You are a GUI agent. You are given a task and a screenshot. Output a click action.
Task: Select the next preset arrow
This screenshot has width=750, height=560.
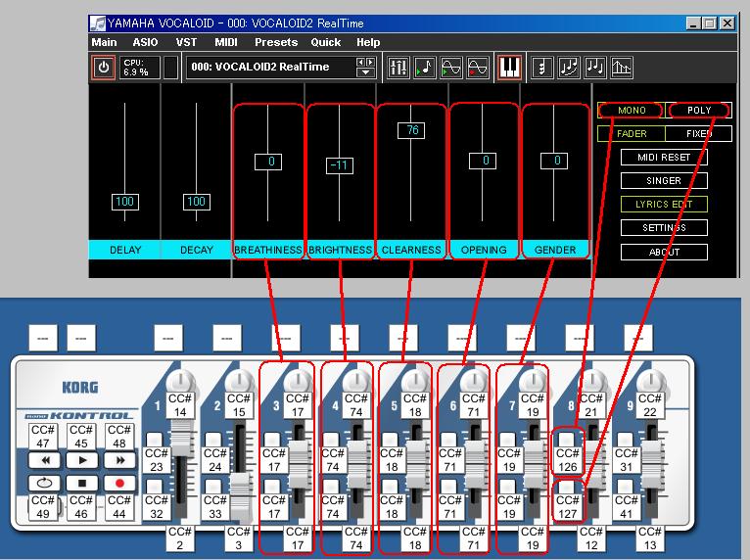pos(370,63)
